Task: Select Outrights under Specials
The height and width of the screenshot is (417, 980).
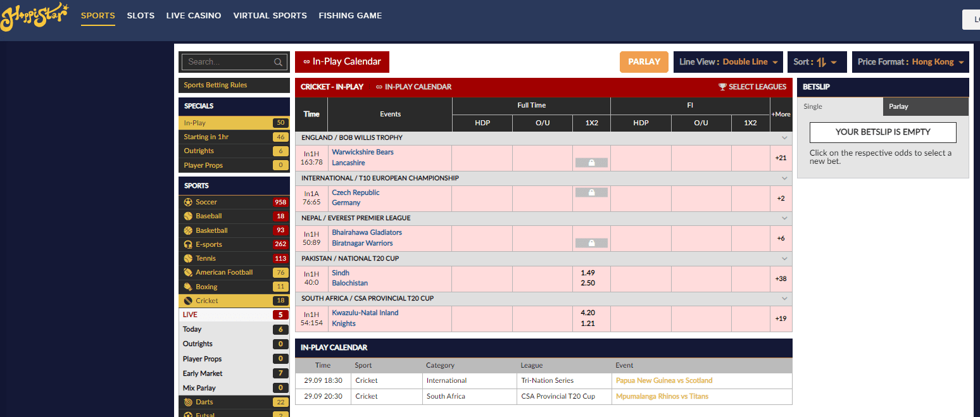Action: pos(234,151)
